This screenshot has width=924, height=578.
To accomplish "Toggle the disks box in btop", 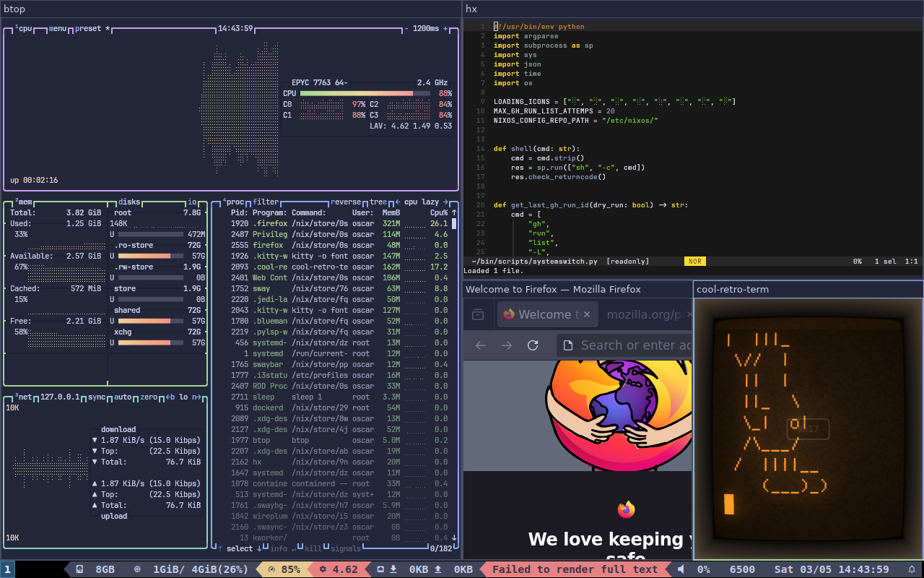I will tap(129, 202).
